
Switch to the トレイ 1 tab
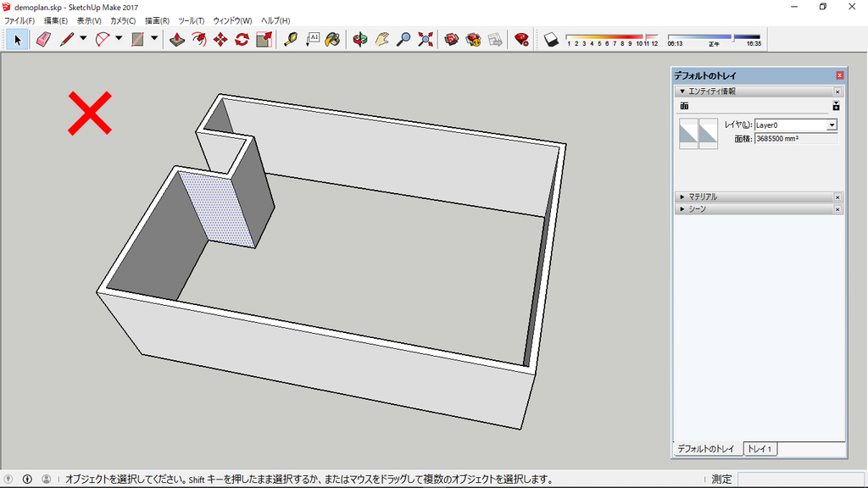[760, 449]
